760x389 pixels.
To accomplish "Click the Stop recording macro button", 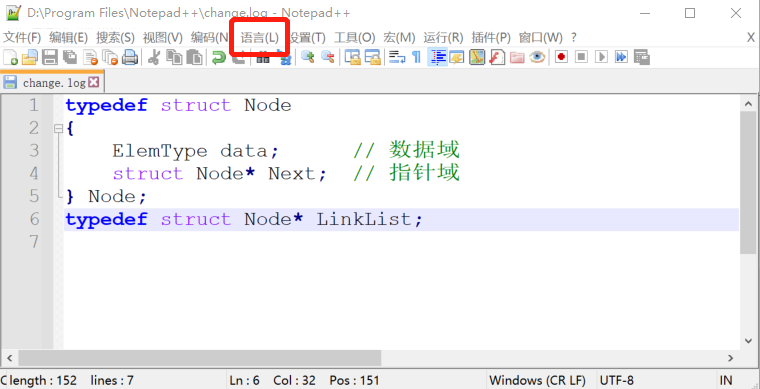I will [581, 57].
